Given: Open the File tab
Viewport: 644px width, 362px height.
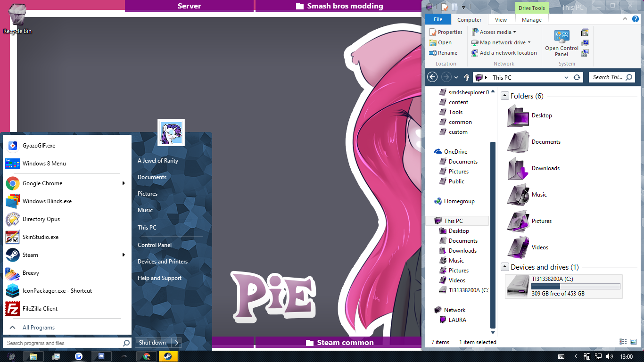Looking at the screenshot, I should click(438, 19).
